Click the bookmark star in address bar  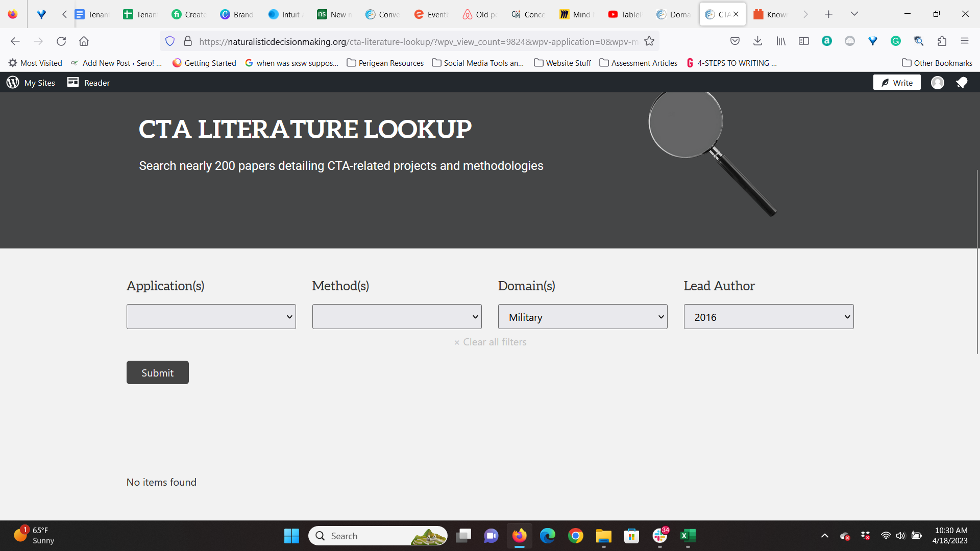click(x=649, y=41)
